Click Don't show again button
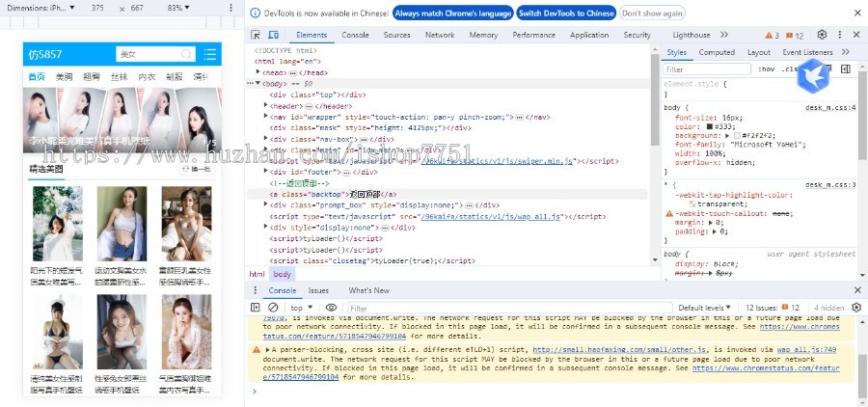868x407 pixels. (x=652, y=14)
